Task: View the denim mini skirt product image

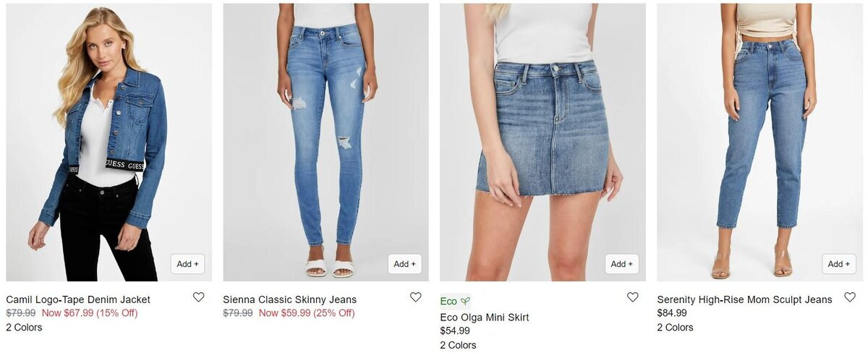Action: click(x=542, y=143)
